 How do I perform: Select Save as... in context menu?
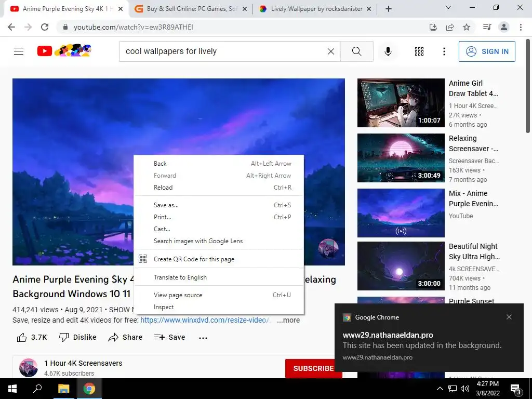click(219, 205)
